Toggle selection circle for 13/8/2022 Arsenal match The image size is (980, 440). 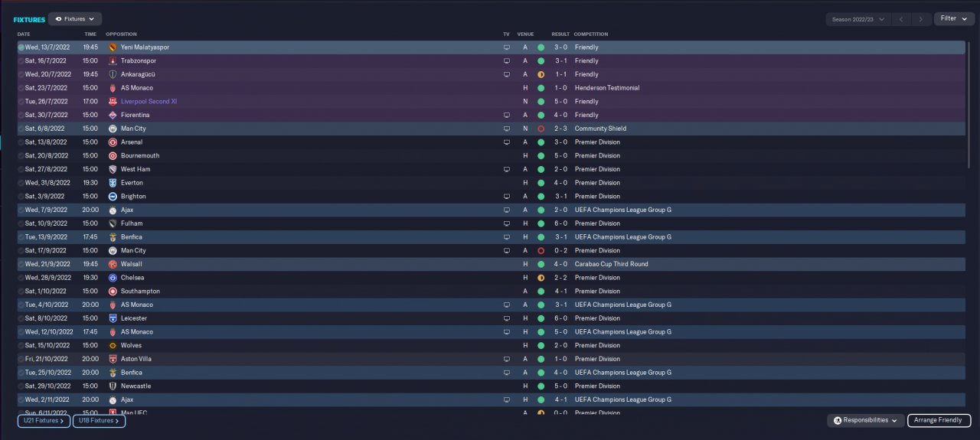coord(21,142)
